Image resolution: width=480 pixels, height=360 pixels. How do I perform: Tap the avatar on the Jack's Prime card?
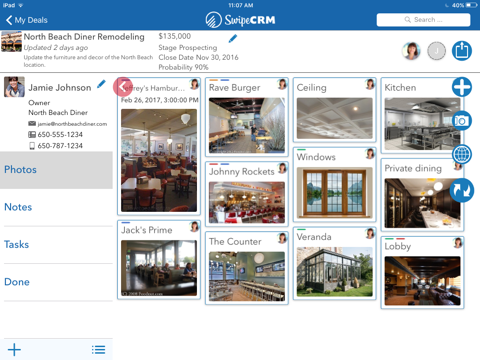coord(194,227)
